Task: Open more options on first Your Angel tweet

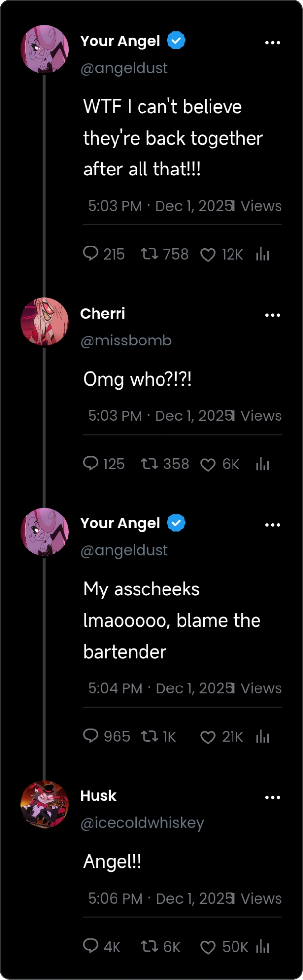Action: pyautogui.click(x=272, y=43)
